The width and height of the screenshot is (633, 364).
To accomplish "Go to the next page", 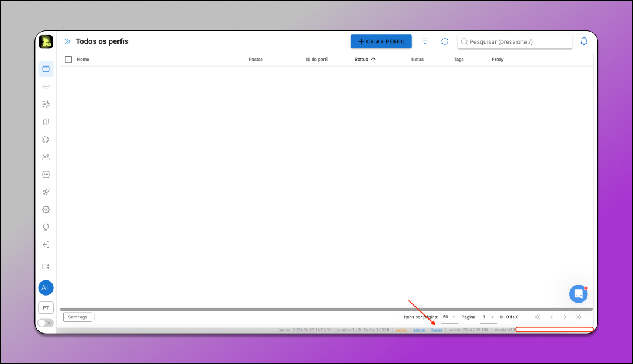I will (x=565, y=317).
